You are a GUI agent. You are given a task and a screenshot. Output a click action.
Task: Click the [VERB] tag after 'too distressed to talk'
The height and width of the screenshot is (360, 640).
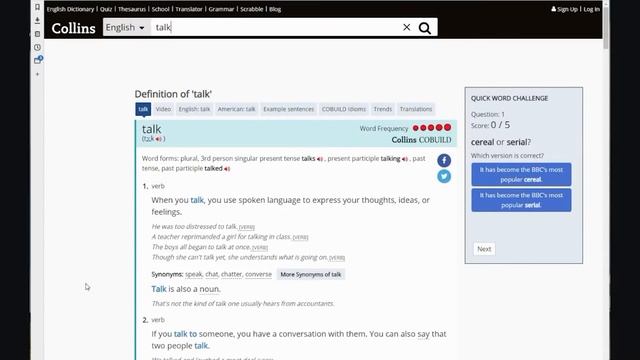247,227
